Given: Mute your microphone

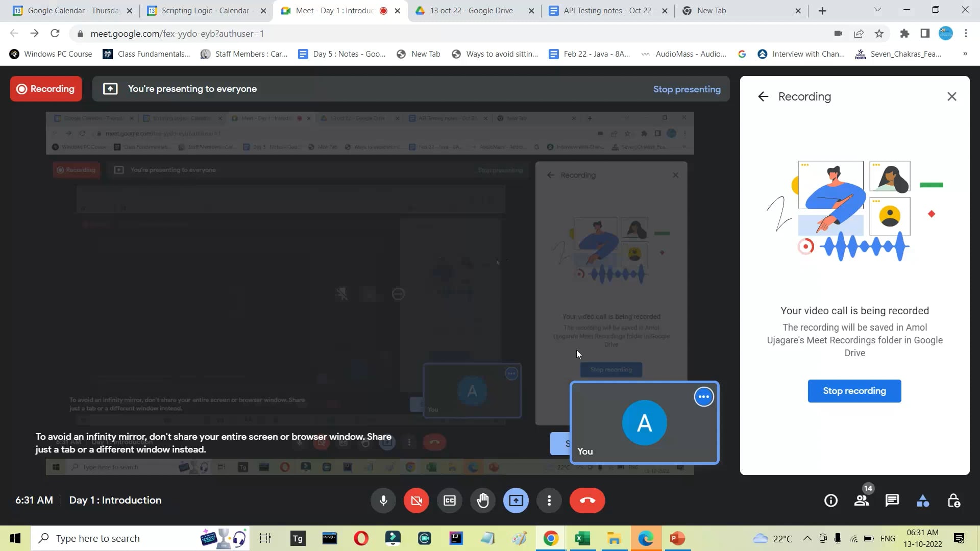Looking at the screenshot, I should click(x=383, y=500).
